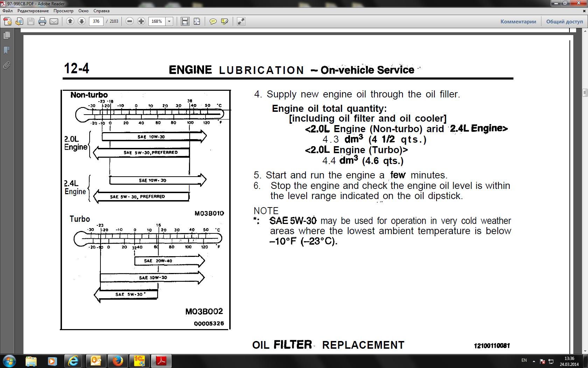Open the Комментарии pane
The height and width of the screenshot is (368, 588).
point(518,21)
